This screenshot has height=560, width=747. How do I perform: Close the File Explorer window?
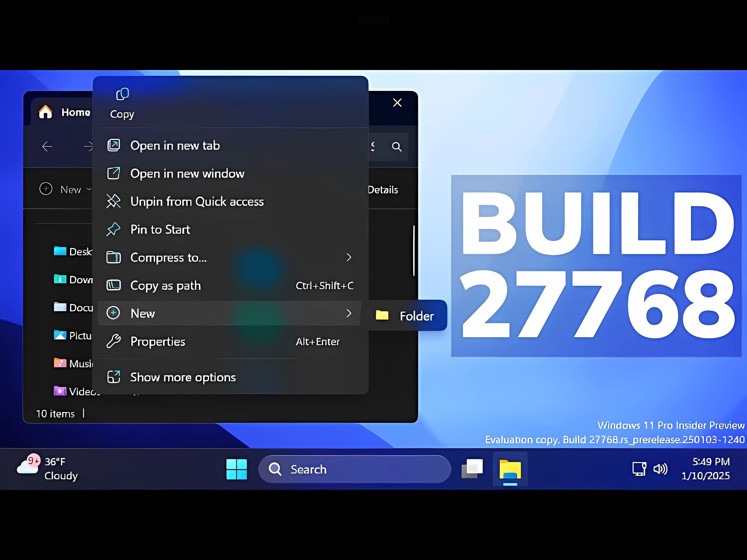397,103
